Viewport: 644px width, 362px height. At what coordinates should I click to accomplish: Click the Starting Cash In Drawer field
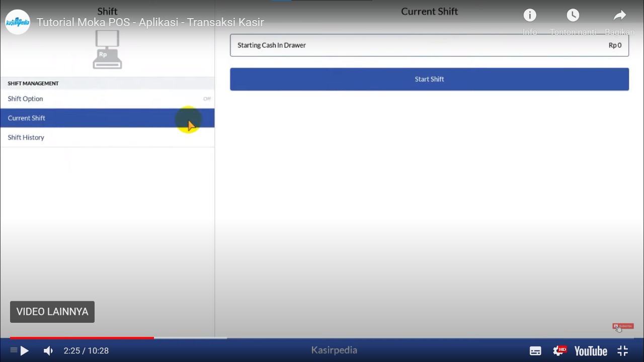point(429,45)
